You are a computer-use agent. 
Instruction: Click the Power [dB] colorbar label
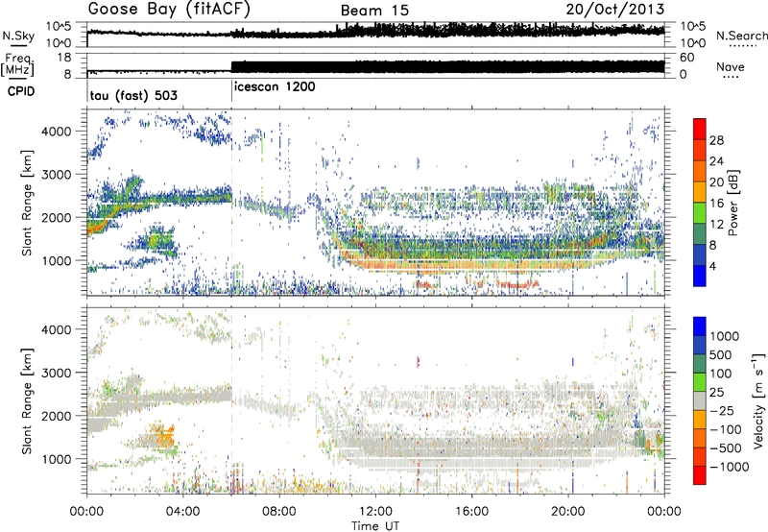[732, 203]
